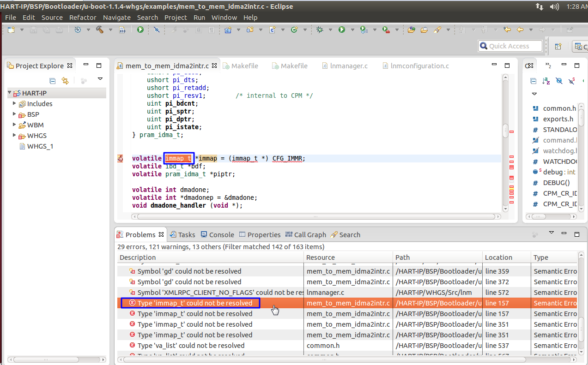588x365 pixels.
Task: Expand the Includes node
Action: pyautogui.click(x=14, y=104)
